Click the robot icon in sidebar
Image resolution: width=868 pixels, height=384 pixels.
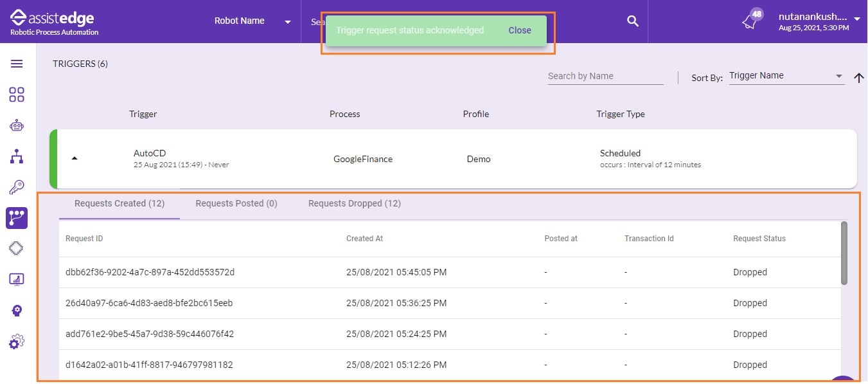coord(17,125)
